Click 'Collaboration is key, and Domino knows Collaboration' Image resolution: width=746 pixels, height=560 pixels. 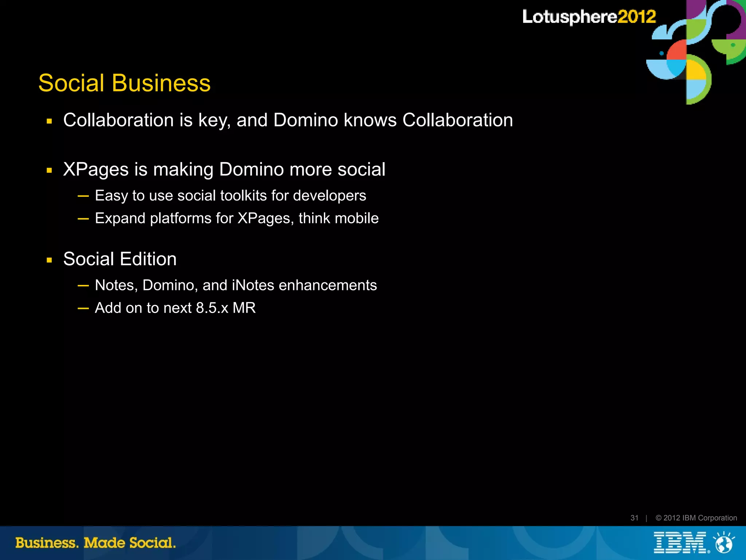click(288, 120)
